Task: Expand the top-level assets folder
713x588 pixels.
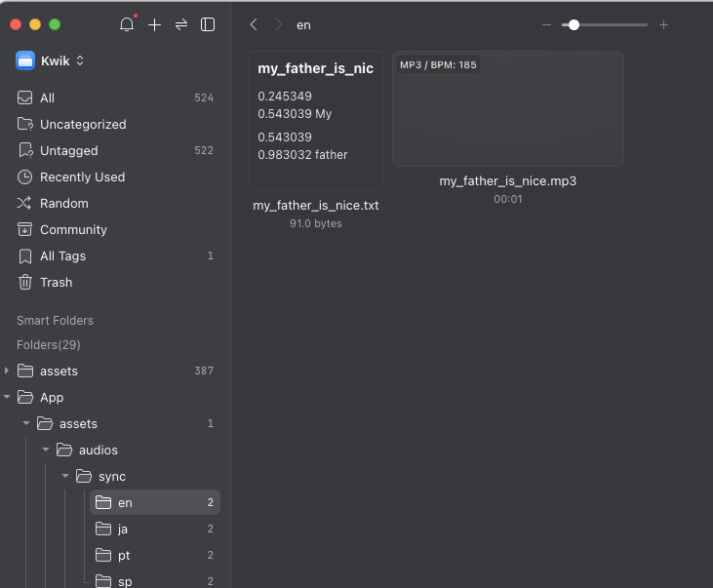Action: click(7, 372)
